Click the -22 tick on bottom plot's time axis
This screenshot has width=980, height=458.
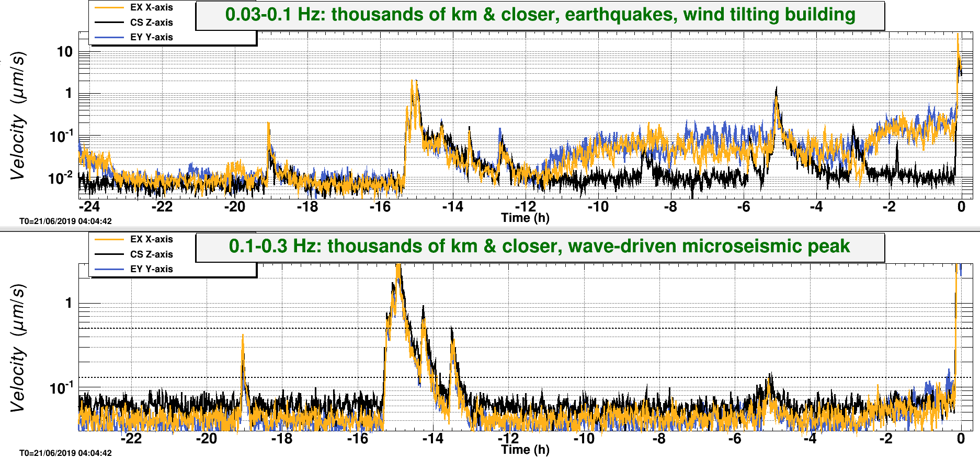click(x=131, y=439)
